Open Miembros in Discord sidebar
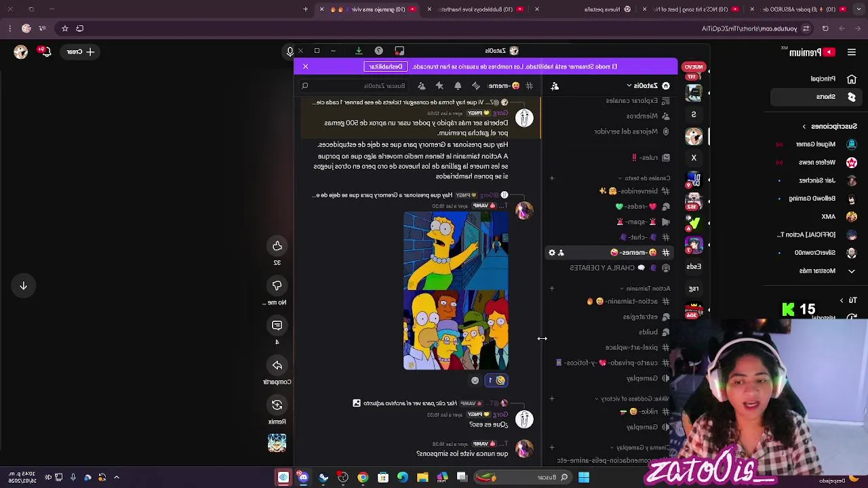The height and width of the screenshot is (488, 868). click(x=647, y=116)
